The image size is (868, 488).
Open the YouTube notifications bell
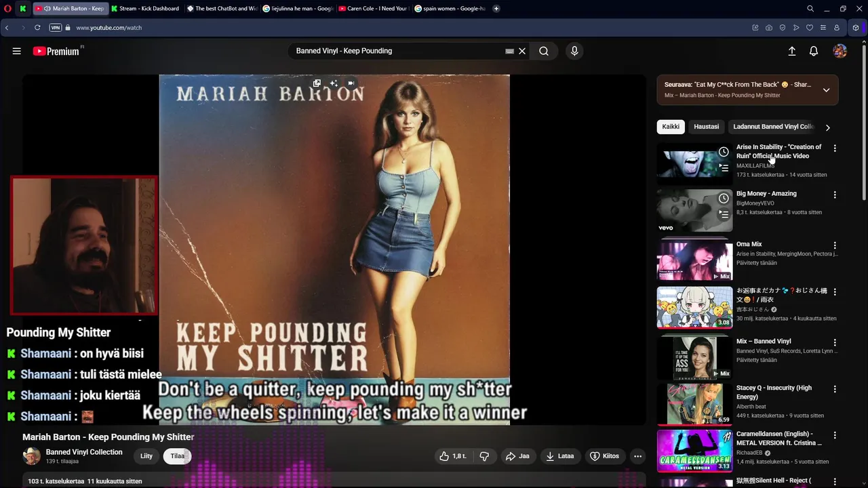pyautogui.click(x=814, y=51)
